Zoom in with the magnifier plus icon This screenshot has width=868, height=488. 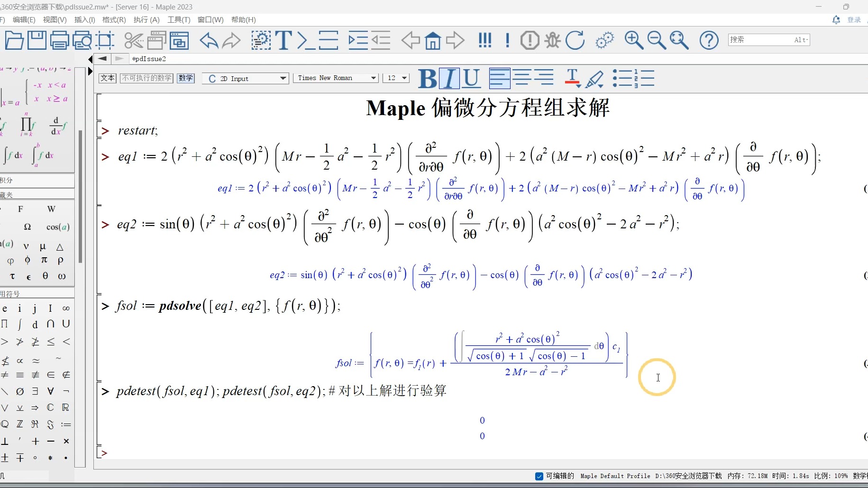coord(634,40)
